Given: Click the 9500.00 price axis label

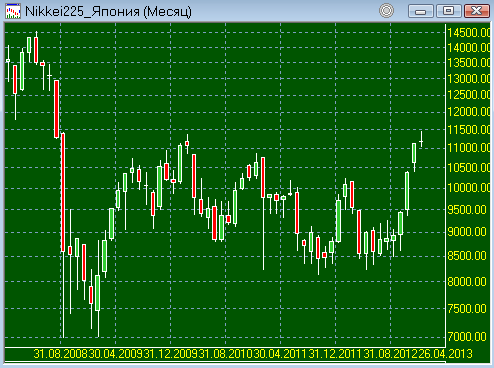Looking at the screenshot, I should pyautogui.click(x=467, y=210).
